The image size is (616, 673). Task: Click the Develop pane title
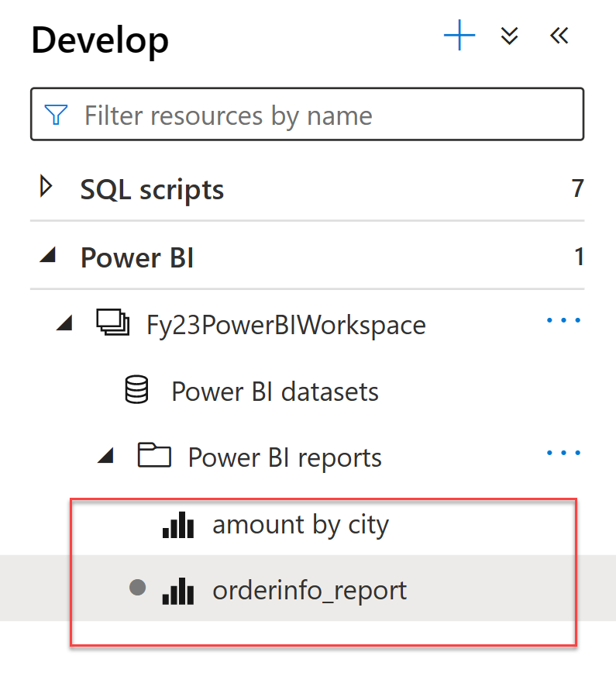pos(100,40)
